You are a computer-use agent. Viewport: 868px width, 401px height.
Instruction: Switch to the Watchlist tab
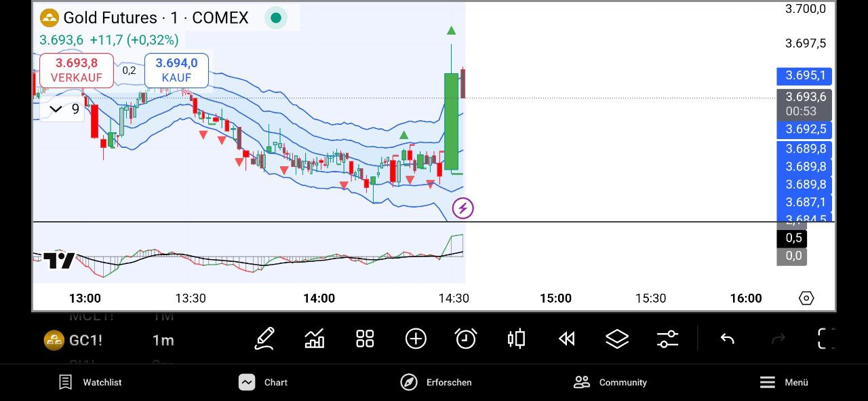90,382
